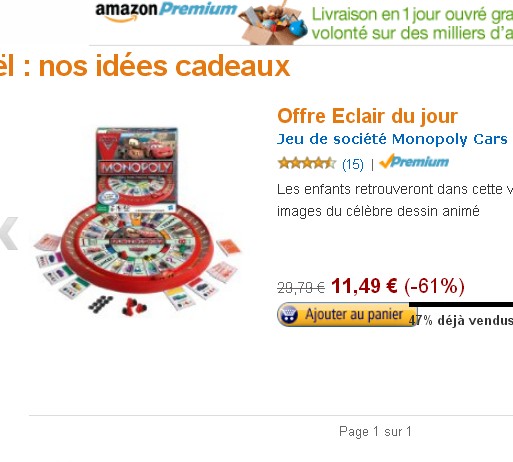Click the 11,49 € deal price
This screenshot has width=513, height=462.
364,286
